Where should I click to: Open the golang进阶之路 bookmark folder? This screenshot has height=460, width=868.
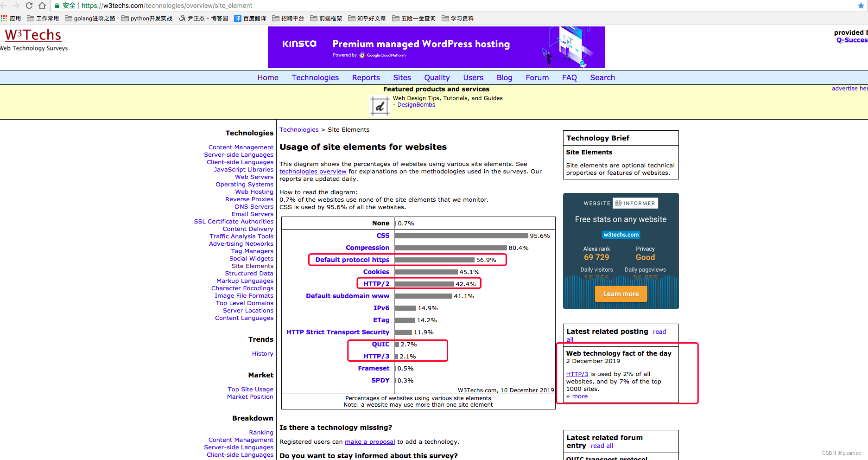click(90, 19)
